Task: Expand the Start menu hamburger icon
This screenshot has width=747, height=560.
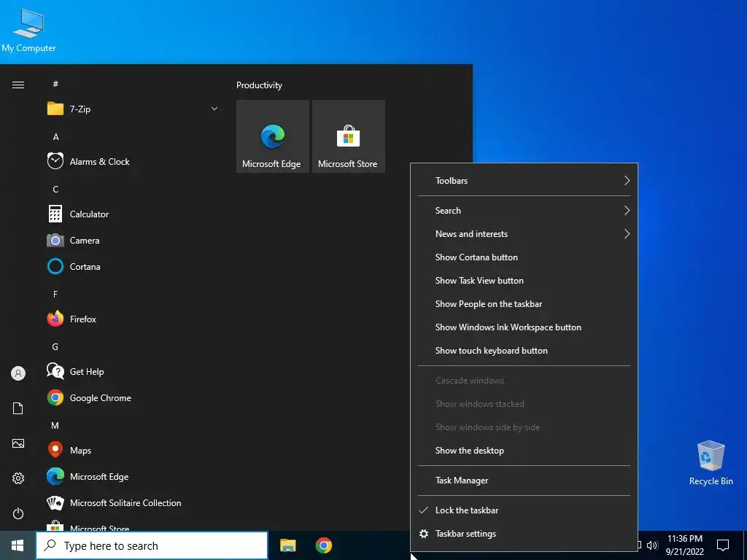Action: pyautogui.click(x=18, y=85)
